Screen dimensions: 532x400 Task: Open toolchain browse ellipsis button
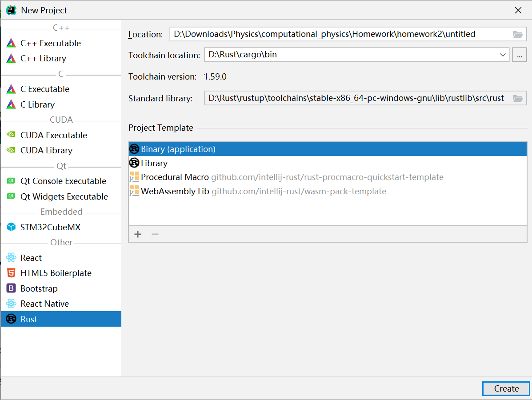(x=520, y=55)
